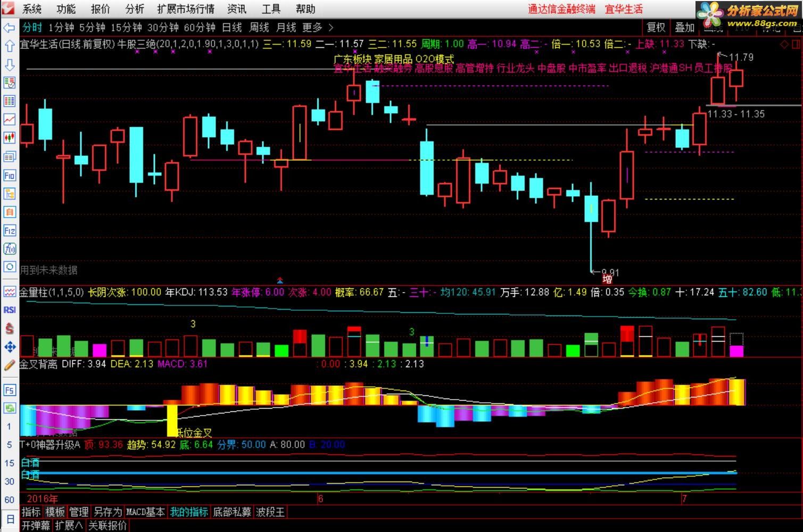Switch to the 5分钟 period tab
Image resolution: width=803 pixels, height=532 pixels.
93,28
